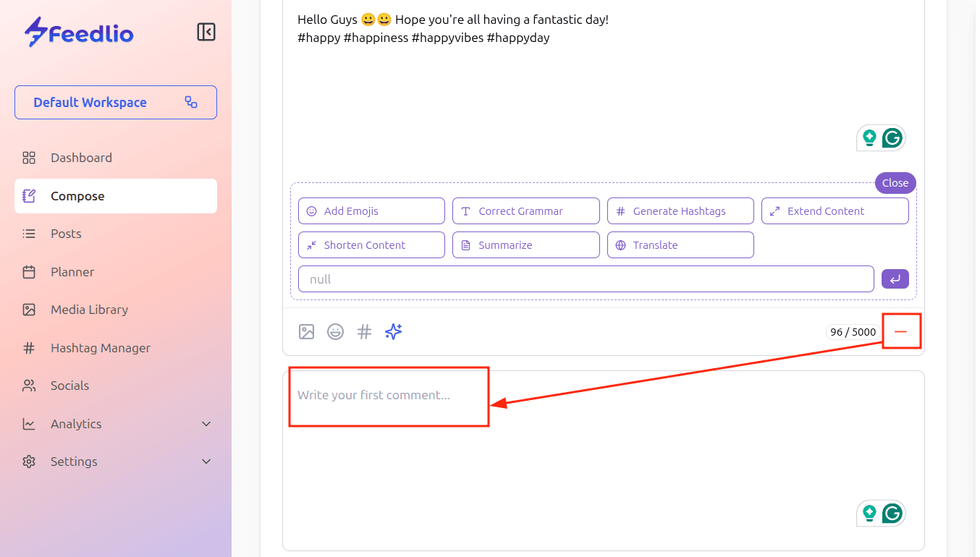The image size is (980, 557).
Task: Click the Correct Grammar button
Action: point(525,211)
